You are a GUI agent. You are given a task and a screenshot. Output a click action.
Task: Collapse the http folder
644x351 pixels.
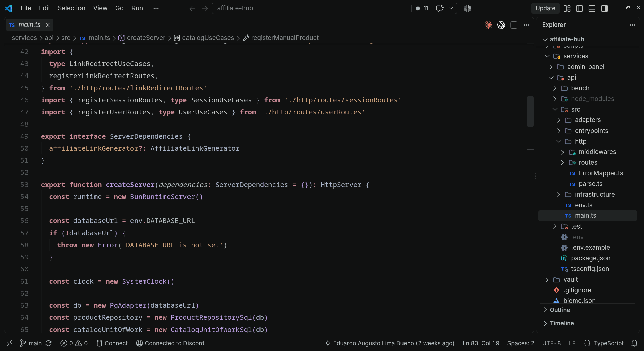click(559, 141)
